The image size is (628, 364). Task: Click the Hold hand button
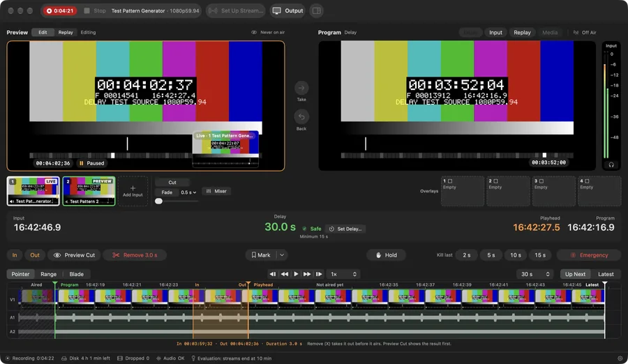pos(386,255)
